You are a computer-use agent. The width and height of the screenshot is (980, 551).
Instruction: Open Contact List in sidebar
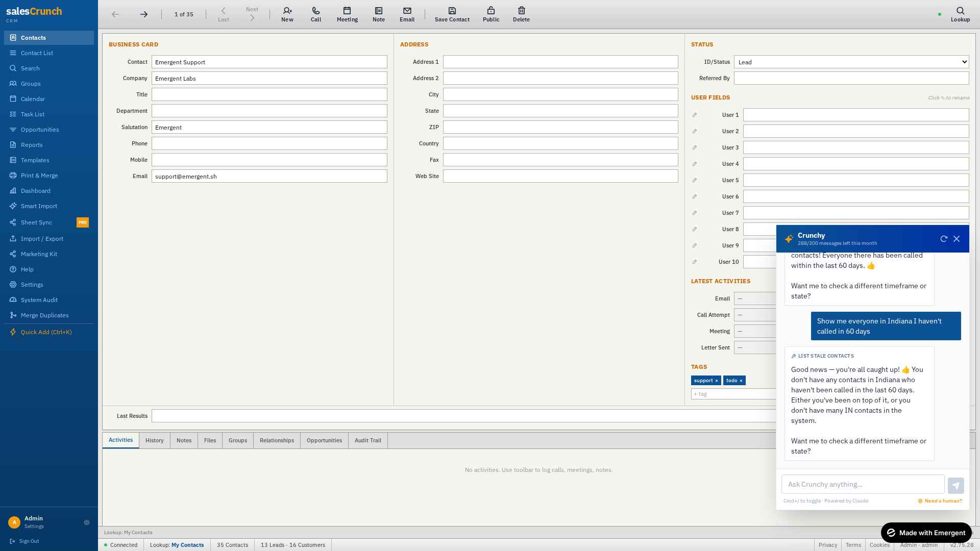click(49, 53)
